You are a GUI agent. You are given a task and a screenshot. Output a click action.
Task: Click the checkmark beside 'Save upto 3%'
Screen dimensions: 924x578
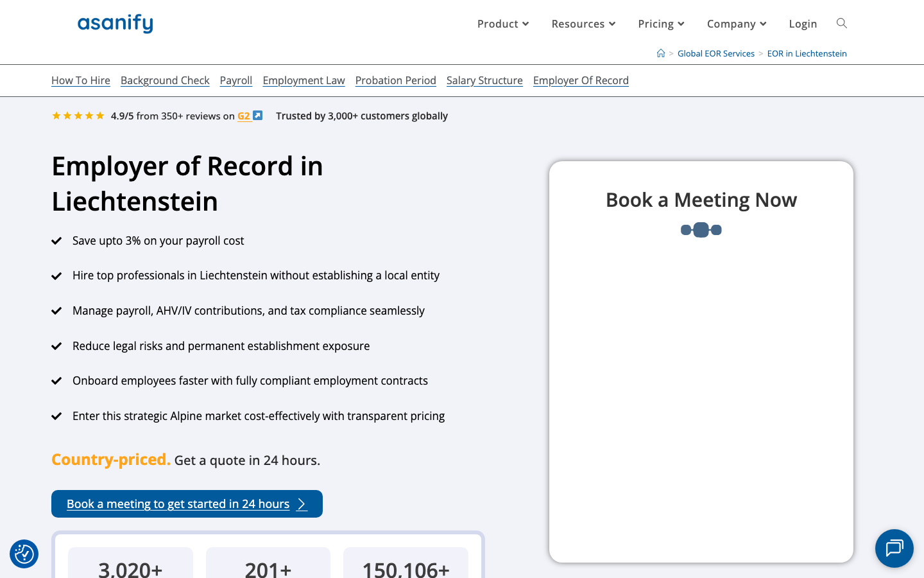56,241
